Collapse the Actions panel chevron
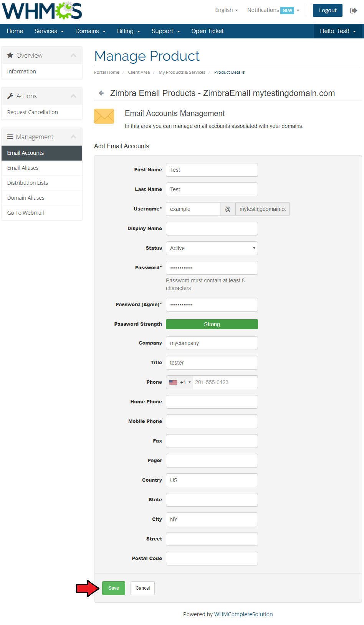Screen dimensions: 364x625 click(x=73, y=96)
